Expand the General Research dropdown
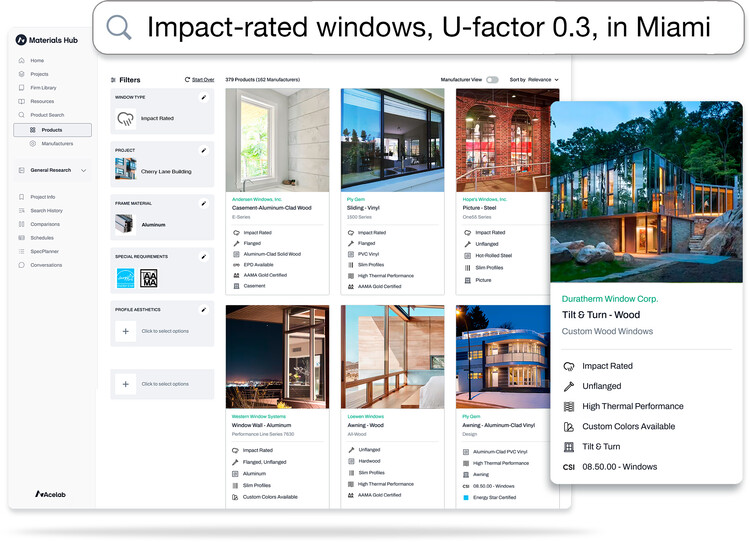The width and height of the screenshot is (750, 542). [84, 170]
